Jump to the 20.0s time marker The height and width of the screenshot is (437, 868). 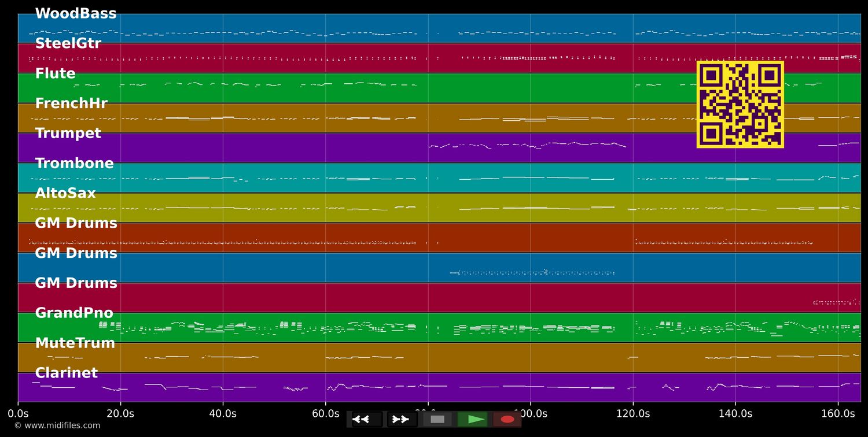click(120, 414)
